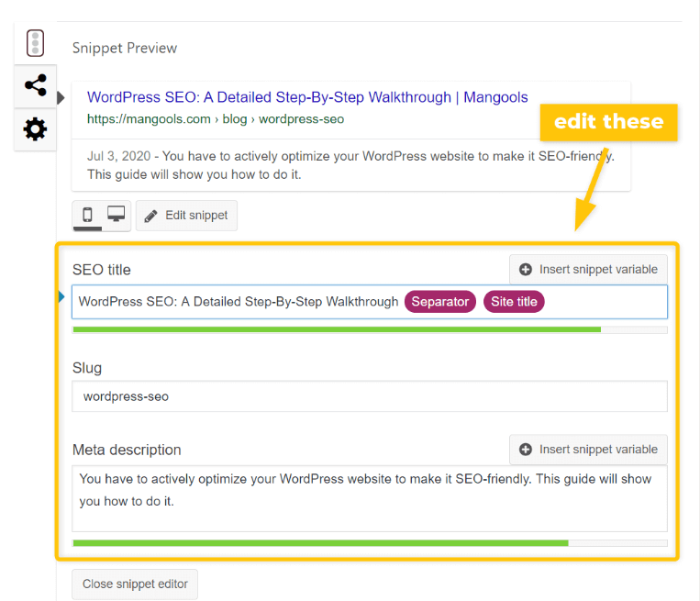Click the pencil icon on Edit snippet
Viewport: 700px width, 601px height.
(150, 217)
